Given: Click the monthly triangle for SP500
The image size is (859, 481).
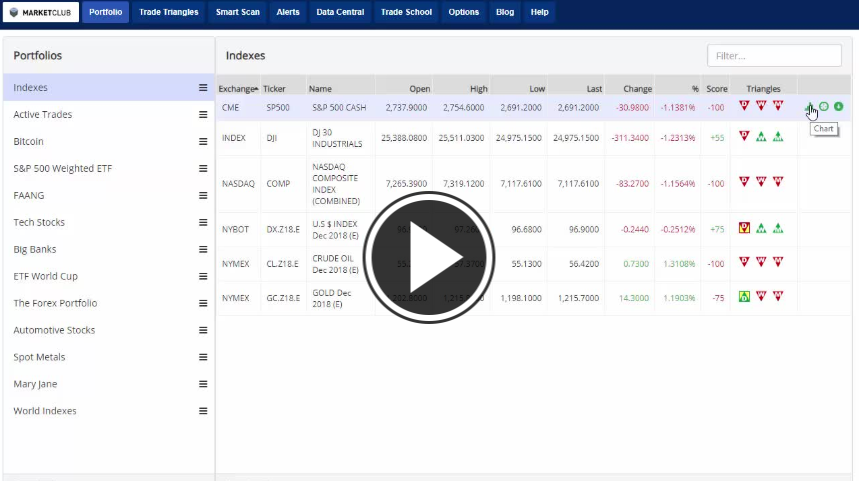Looking at the screenshot, I should [778, 105].
